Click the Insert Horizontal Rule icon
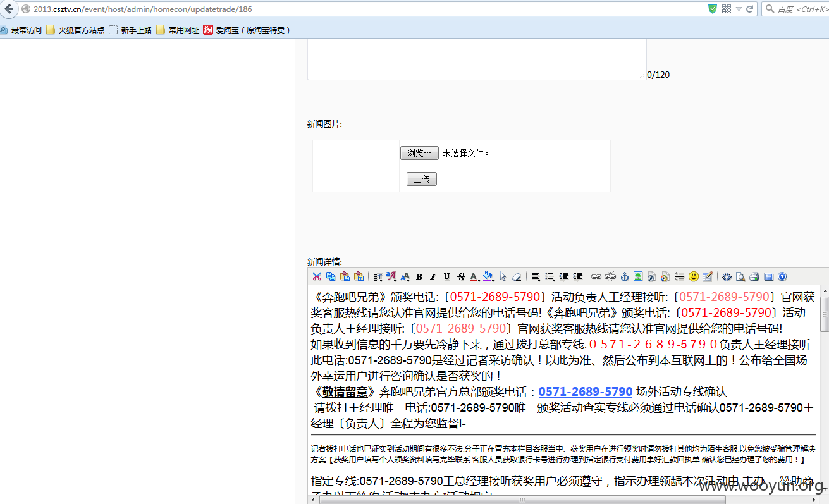 [x=680, y=276]
